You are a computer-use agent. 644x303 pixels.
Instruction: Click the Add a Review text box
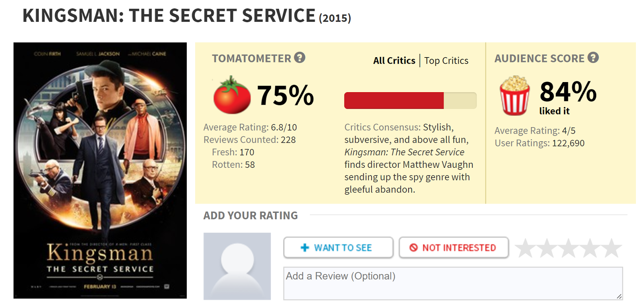point(452,283)
